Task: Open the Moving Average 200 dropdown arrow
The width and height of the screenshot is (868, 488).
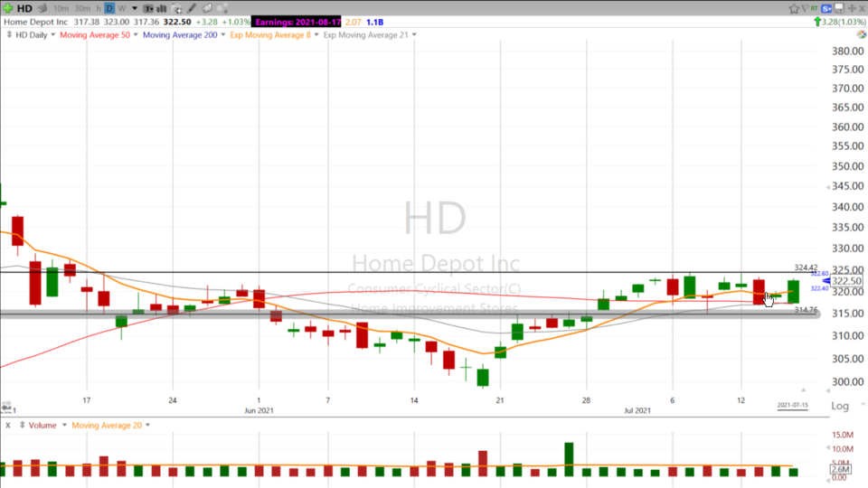Action: click(223, 35)
